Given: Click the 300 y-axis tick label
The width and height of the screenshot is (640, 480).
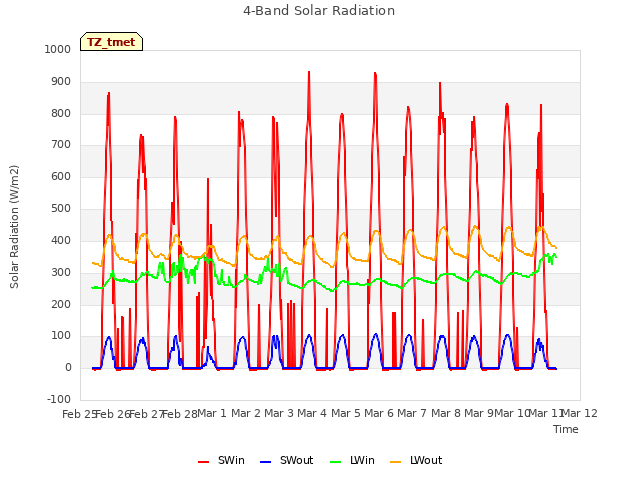Looking at the screenshot, I should point(61,272).
